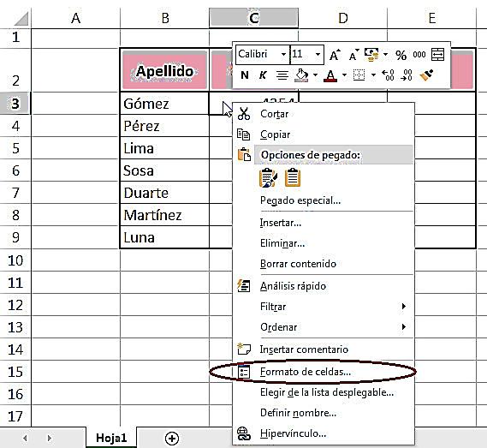Image resolution: width=487 pixels, height=448 pixels.
Task: Open Formato de celdas... dialog entry
Action: click(x=324, y=372)
